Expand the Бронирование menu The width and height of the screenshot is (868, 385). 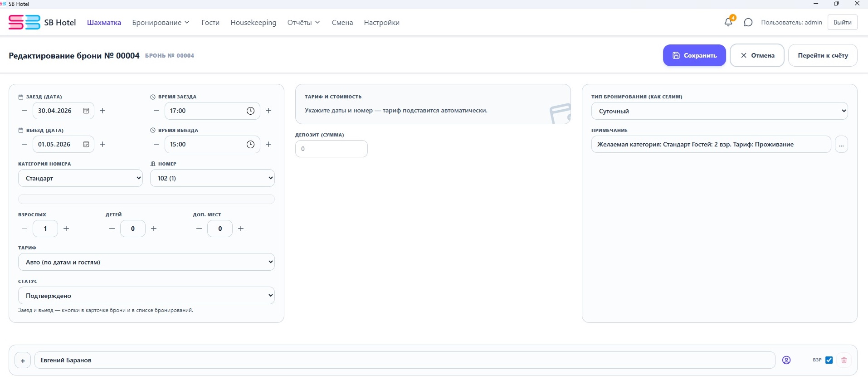[161, 22]
